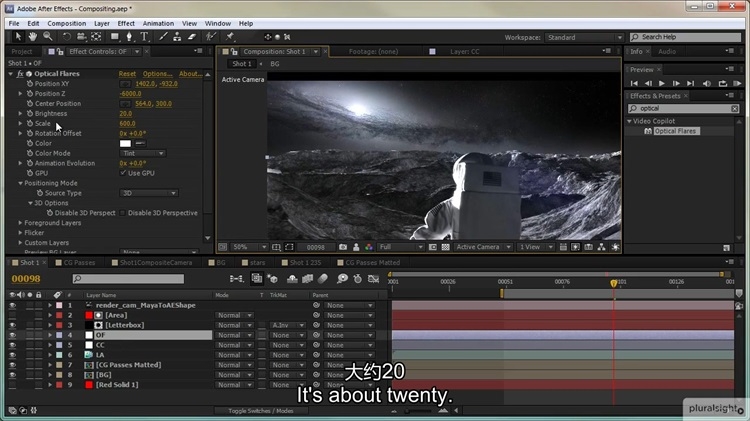This screenshot has width=750, height=421.
Task: Open the 50% magnification dropdown
Action: pyautogui.click(x=249, y=247)
